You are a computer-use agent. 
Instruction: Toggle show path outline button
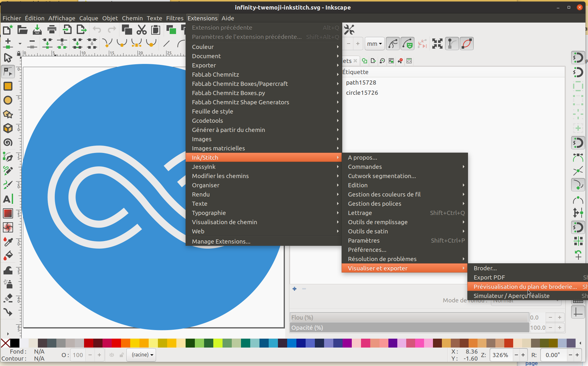coord(467,44)
